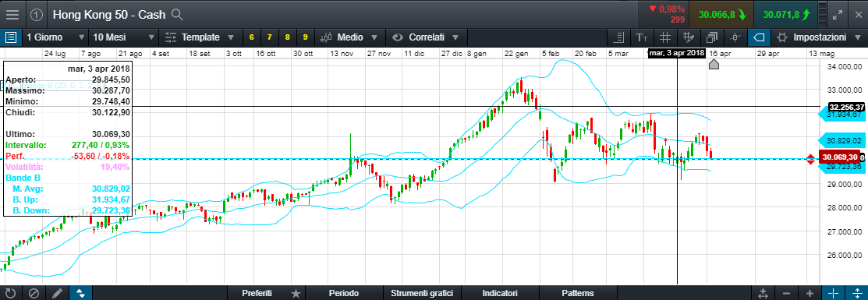The width and height of the screenshot is (868, 300).
Task: Expand chart to full screen
Action: (x=838, y=15)
